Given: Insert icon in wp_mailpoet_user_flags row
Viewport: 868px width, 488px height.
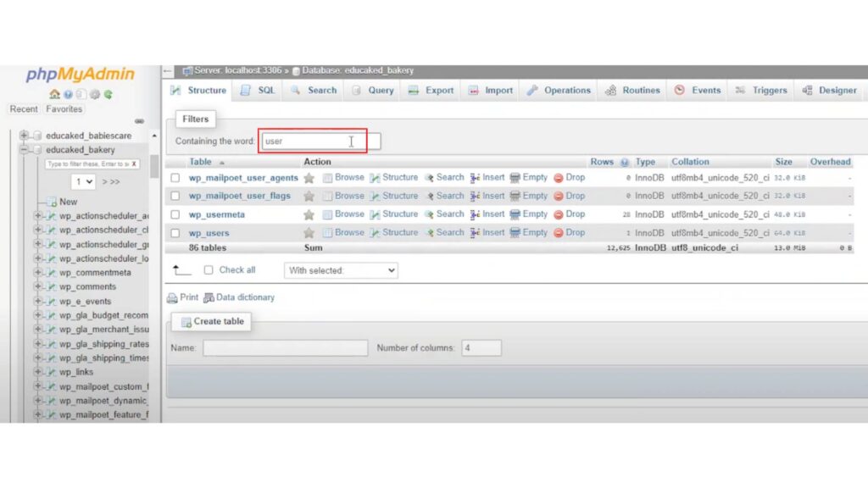Looking at the screenshot, I should click(x=475, y=196).
